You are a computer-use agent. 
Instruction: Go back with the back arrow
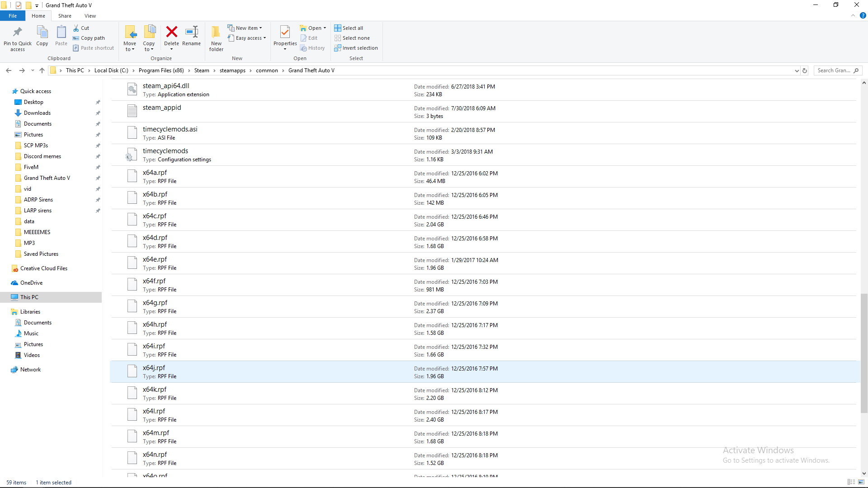tap(9, 70)
